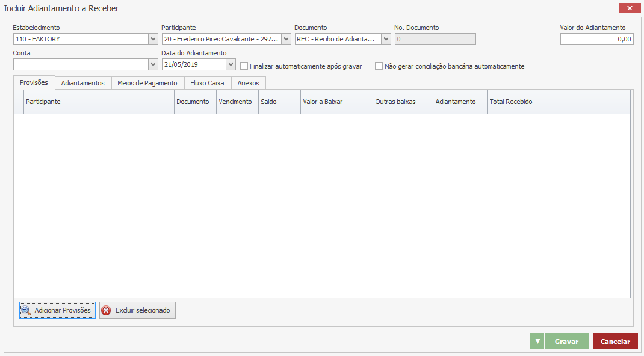Click the Cancelar button
The image size is (644, 356).
point(615,342)
